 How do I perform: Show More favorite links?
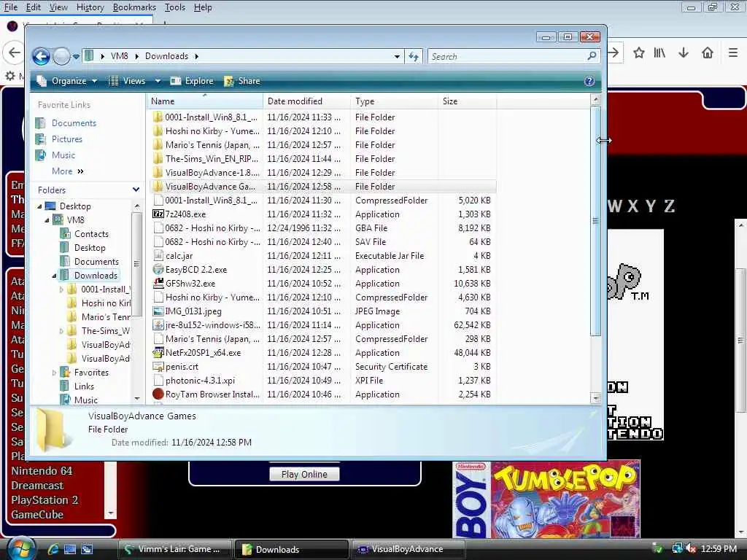(68, 171)
